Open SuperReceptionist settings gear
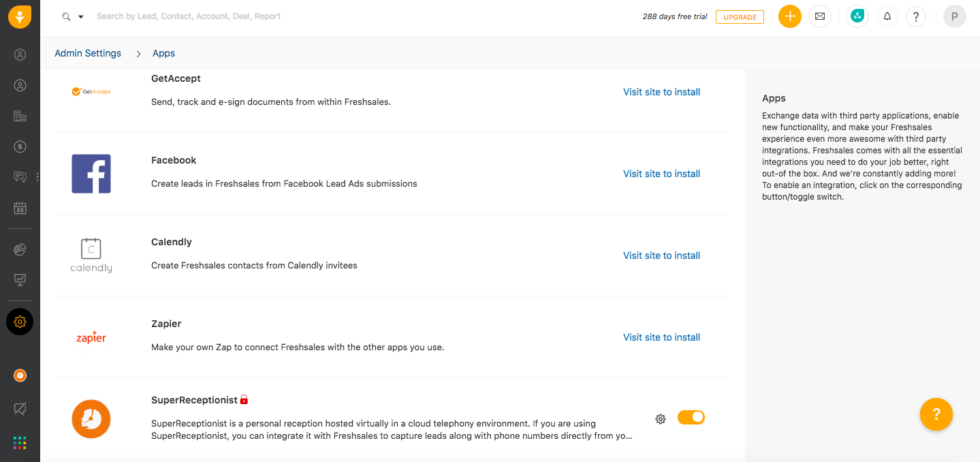Image resolution: width=980 pixels, height=462 pixels. 660,418
